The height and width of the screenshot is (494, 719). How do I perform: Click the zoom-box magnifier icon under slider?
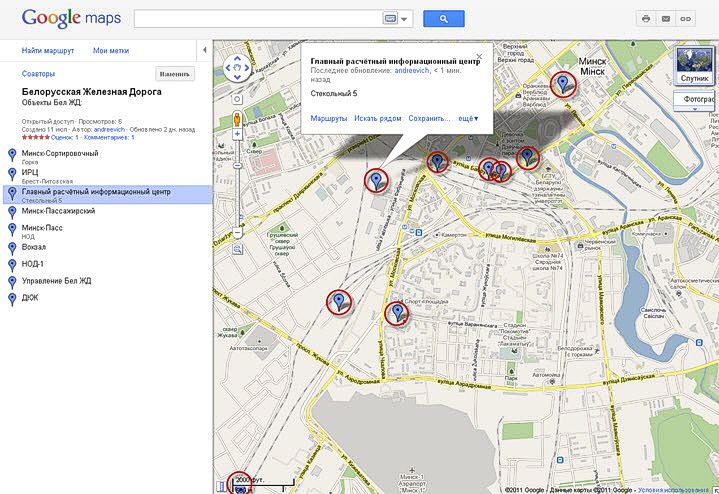point(237,250)
